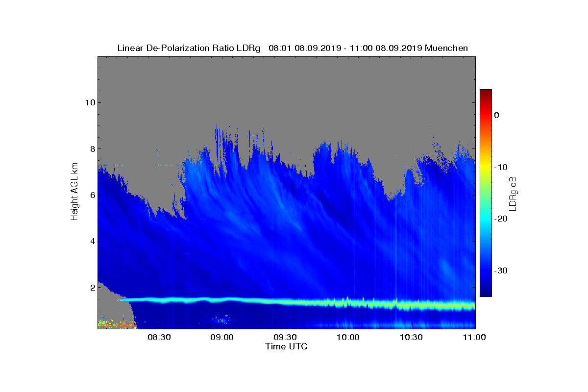This screenshot has height=392, width=588.
Task: Click the plot title 'Linear De-Polarization Ratio LDRg'
Action: pos(190,48)
